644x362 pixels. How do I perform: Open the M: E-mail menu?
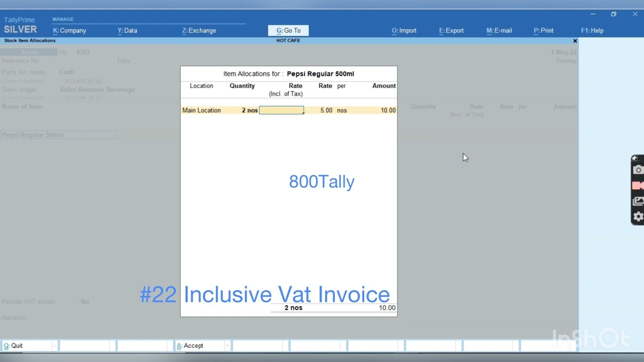coord(499,31)
